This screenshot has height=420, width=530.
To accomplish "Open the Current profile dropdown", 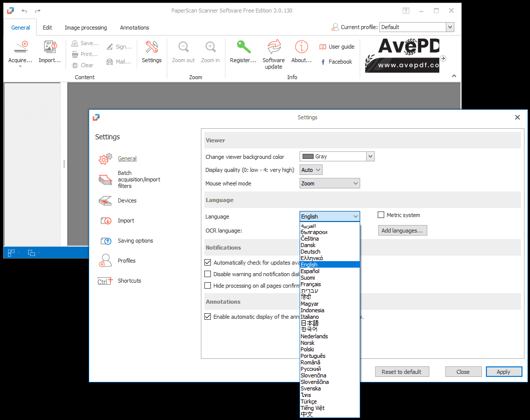I will click(x=450, y=27).
